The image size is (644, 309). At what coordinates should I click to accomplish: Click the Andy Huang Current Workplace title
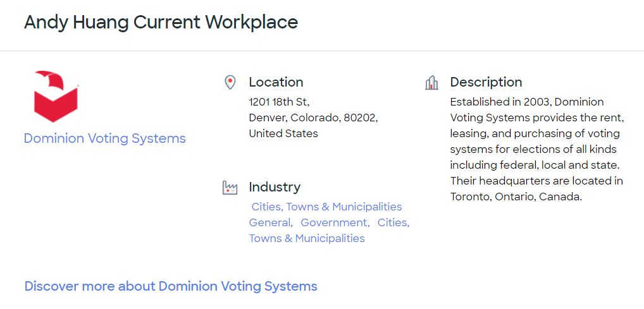tap(161, 22)
